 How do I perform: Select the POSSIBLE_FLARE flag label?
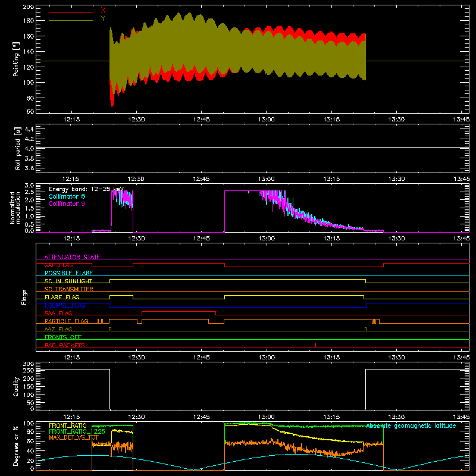68,273
